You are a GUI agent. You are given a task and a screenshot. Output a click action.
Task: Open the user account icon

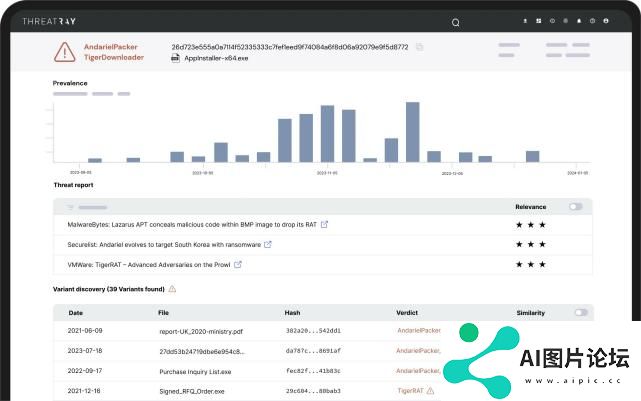(606, 21)
